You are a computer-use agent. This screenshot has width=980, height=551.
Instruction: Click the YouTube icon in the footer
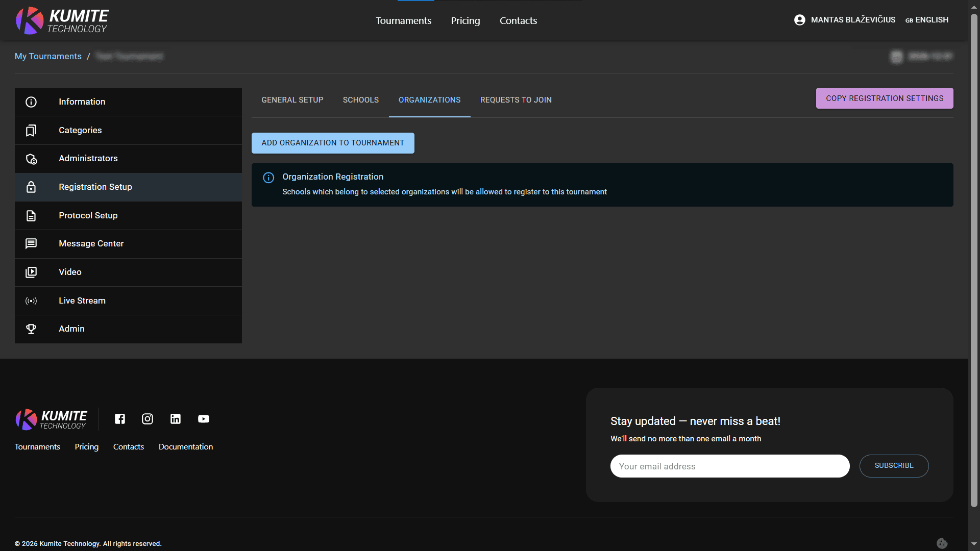pyautogui.click(x=203, y=419)
